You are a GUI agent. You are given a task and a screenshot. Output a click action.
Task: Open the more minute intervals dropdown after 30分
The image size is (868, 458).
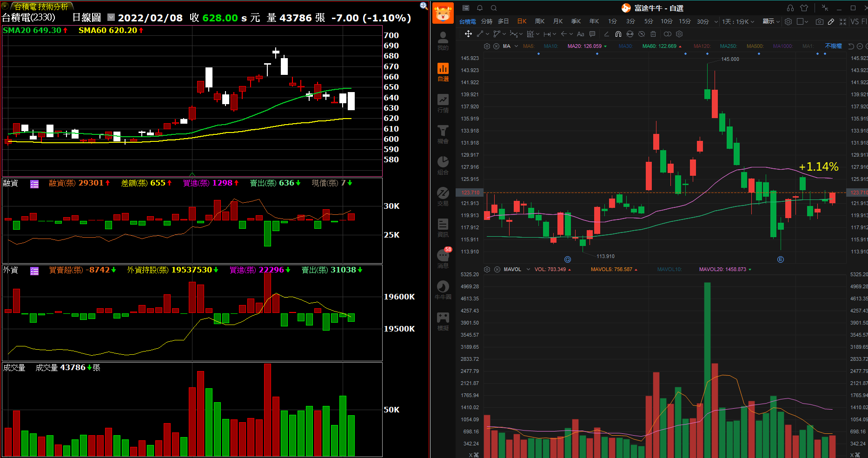click(x=716, y=21)
